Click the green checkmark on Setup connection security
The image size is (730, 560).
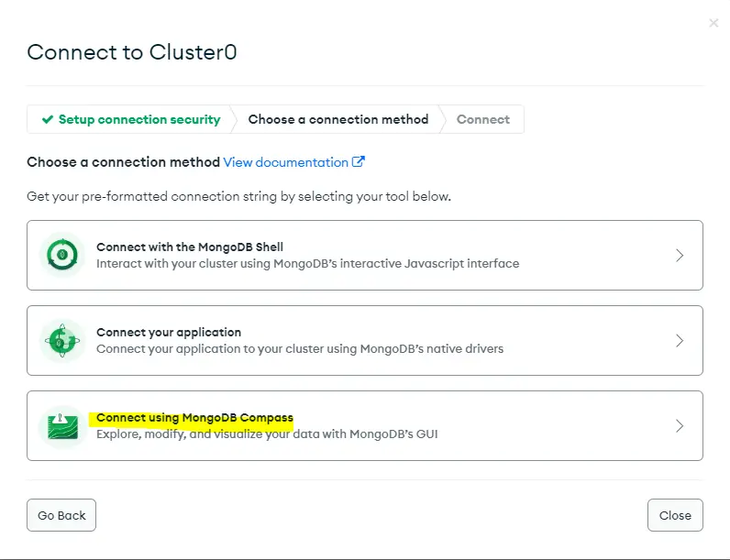pos(48,119)
